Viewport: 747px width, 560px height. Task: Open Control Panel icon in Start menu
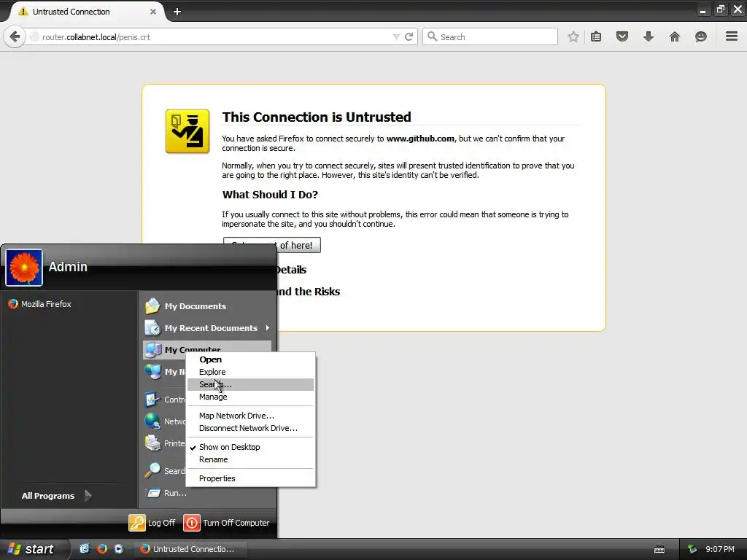click(153, 399)
